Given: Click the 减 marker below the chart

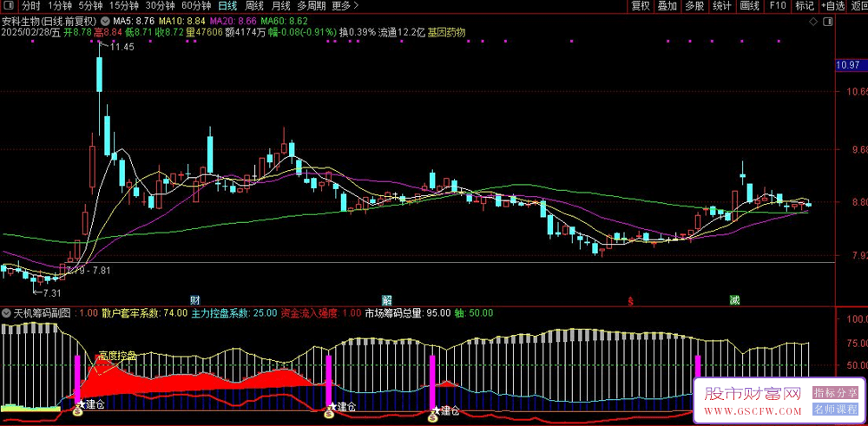Looking at the screenshot, I should (x=734, y=300).
